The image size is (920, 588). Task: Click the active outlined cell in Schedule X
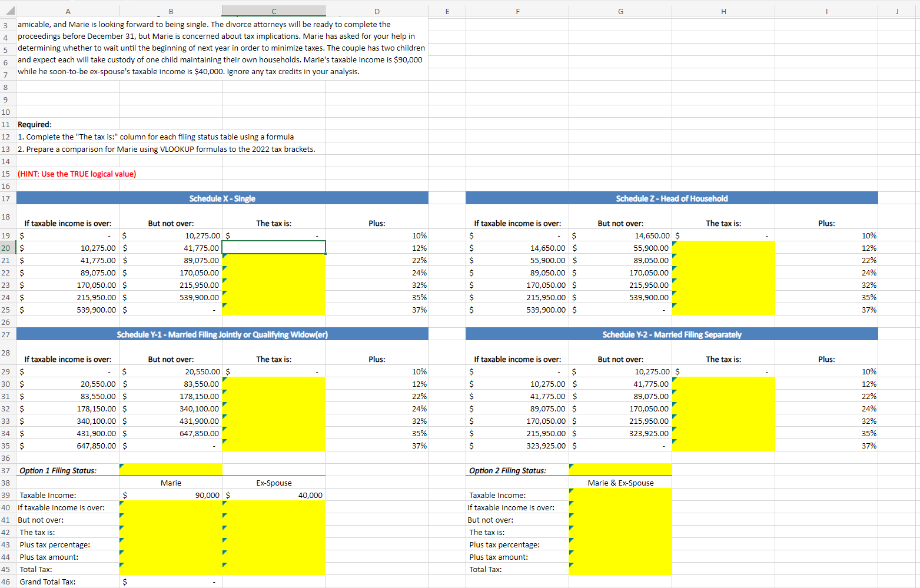pyautogui.click(x=274, y=248)
